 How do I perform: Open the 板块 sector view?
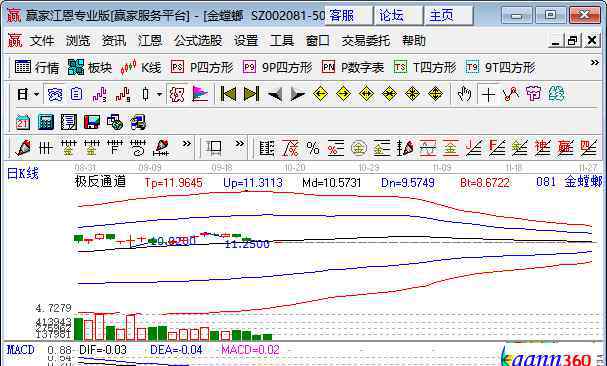tap(90, 67)
